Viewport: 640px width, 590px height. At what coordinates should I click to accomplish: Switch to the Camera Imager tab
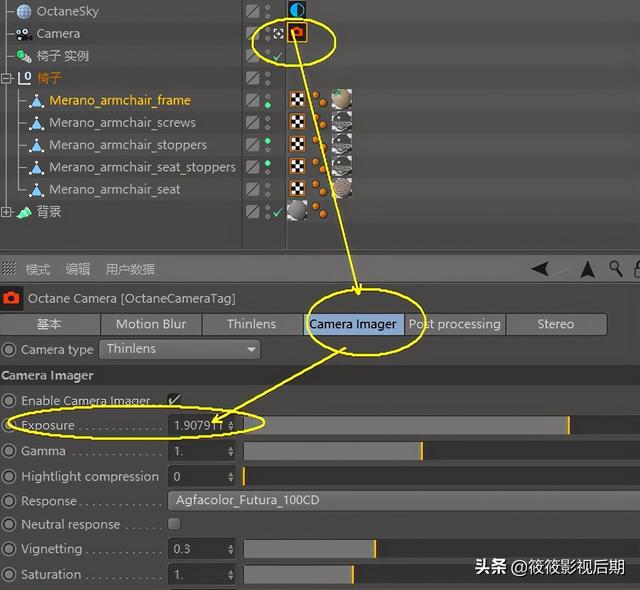tap(353, 324)
